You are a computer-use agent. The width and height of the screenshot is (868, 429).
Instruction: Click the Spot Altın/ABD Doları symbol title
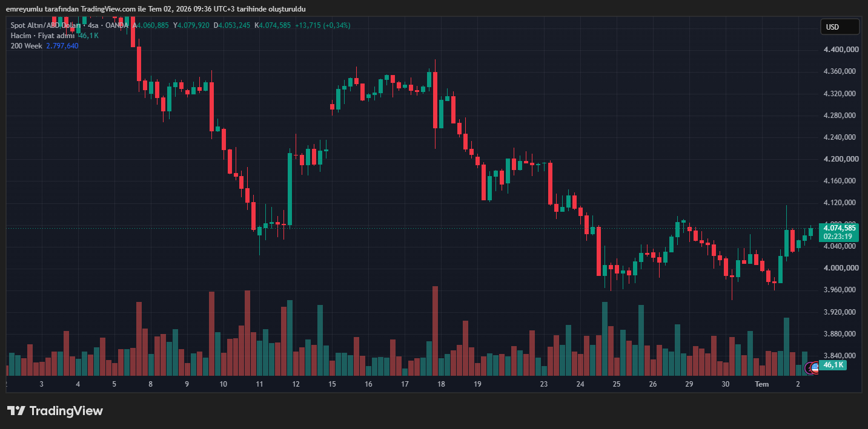click(x=47, y=25)
